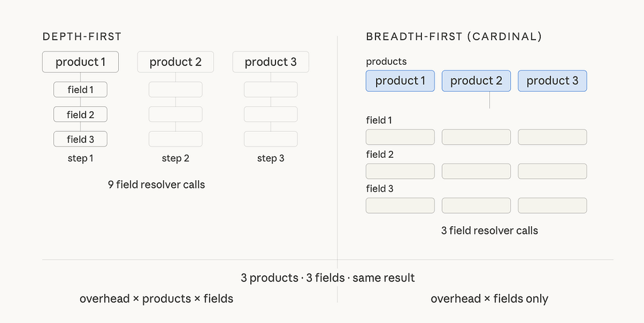Select the field 3 box under product 1

[80, 139]
